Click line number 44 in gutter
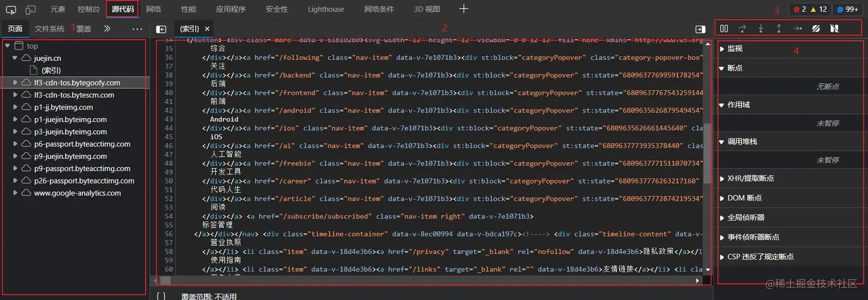 click(x=168, y=128)
